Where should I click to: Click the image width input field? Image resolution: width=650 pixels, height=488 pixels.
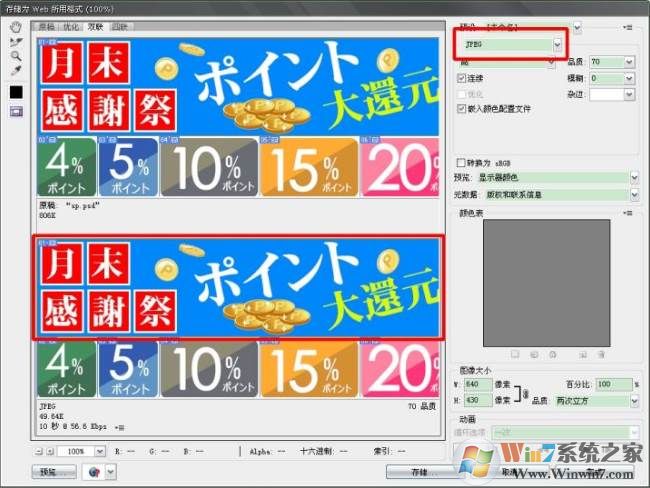pos(478,384)
